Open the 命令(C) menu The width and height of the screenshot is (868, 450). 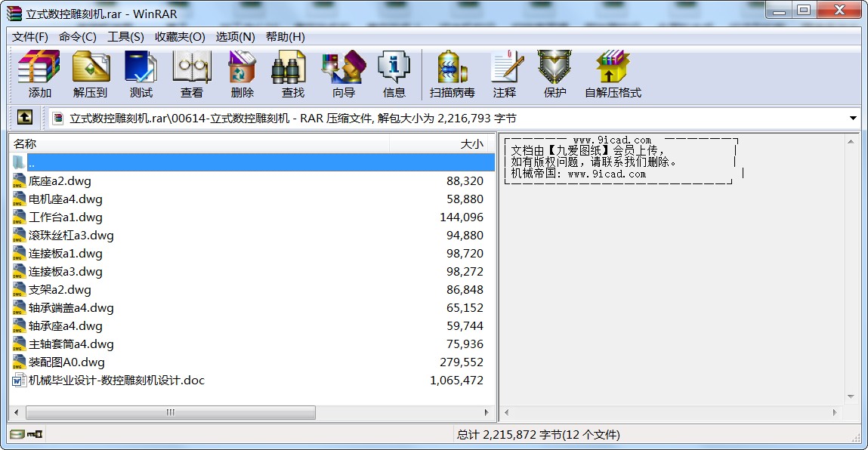click(x=78, y=36)
